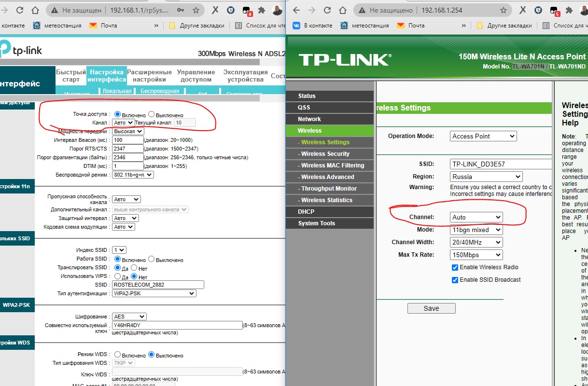Open 'Тип аутентификации' WPA2-PSK dropdown
The height and width of the screenshot is (386, 588).
coord(154,293)
